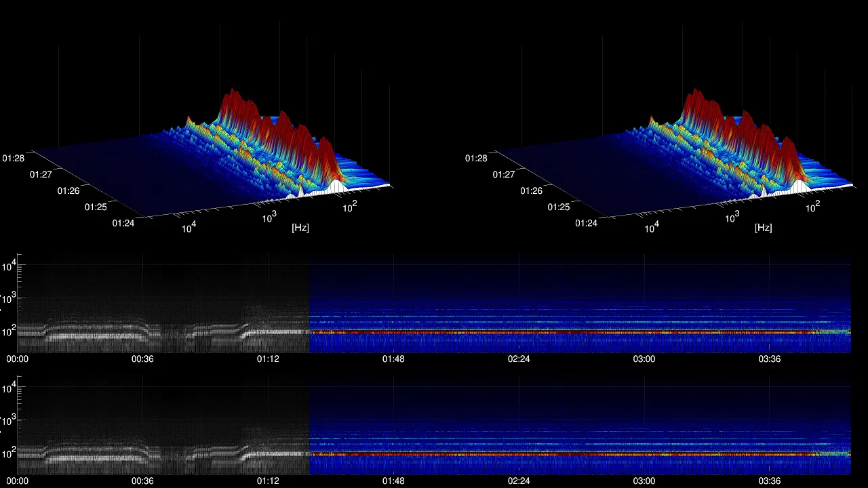Click the 01:28 label on right waterfall plot
The height and width of the screenshot is (488, 868).
[476, 158]
